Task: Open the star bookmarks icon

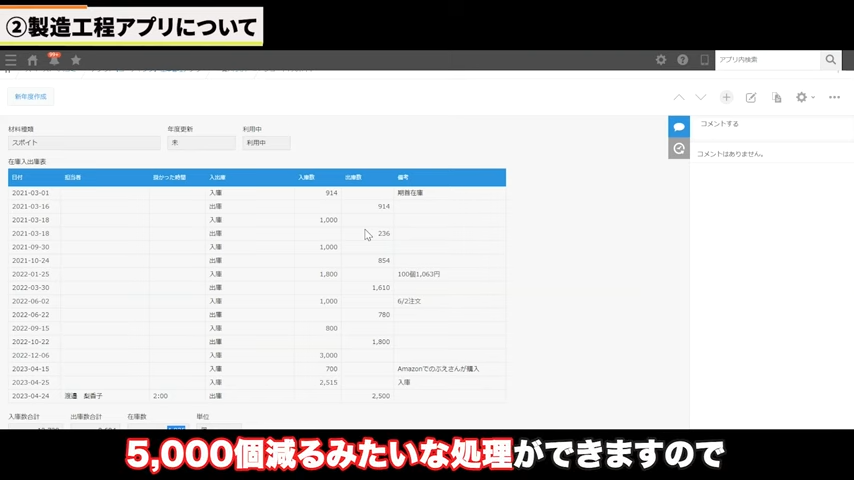Action: 76,60
